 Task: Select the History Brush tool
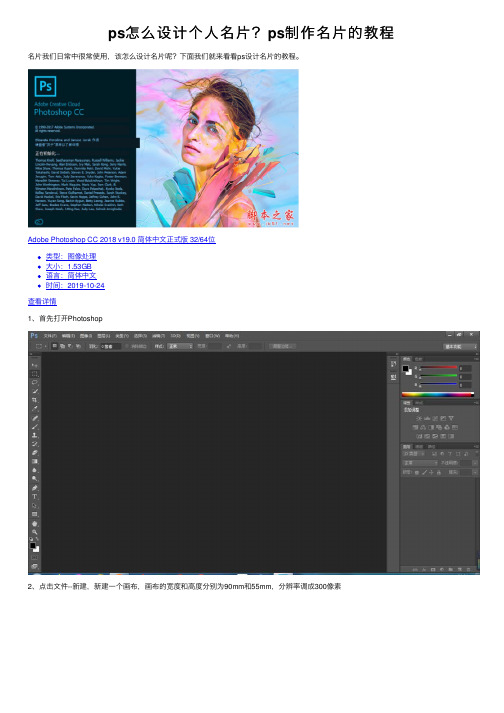(35, 444)
